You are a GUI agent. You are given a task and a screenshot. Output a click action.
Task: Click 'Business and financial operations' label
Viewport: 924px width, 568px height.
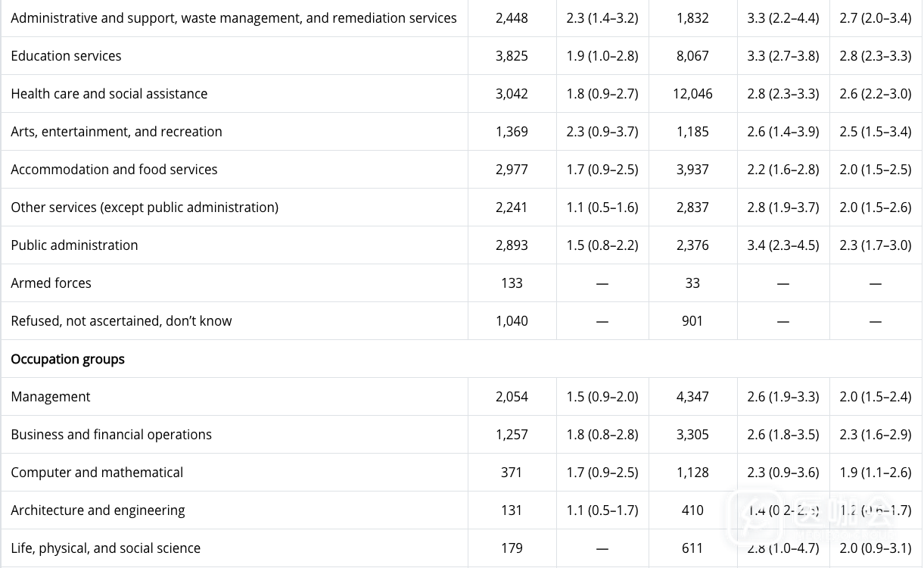tap(111, 435)
